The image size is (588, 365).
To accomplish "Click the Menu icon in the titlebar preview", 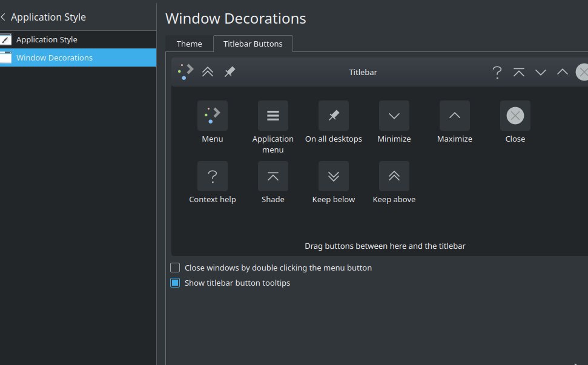I will point(186,72).
